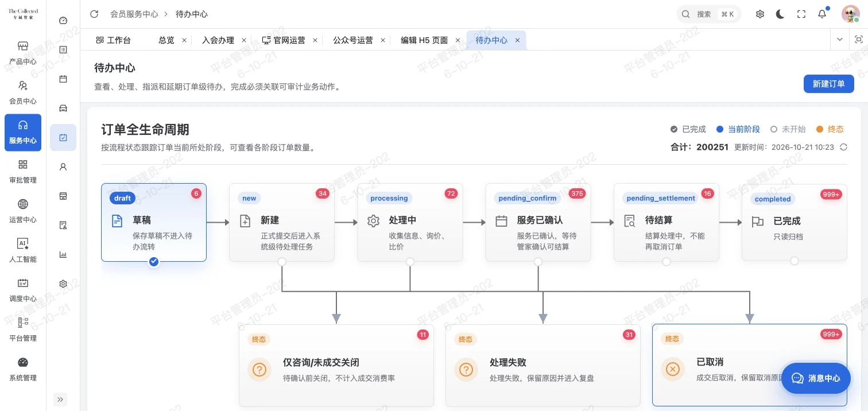Close the 公众号运营 tab
Screen dimensions: 868x411
[x=382, y=40]
